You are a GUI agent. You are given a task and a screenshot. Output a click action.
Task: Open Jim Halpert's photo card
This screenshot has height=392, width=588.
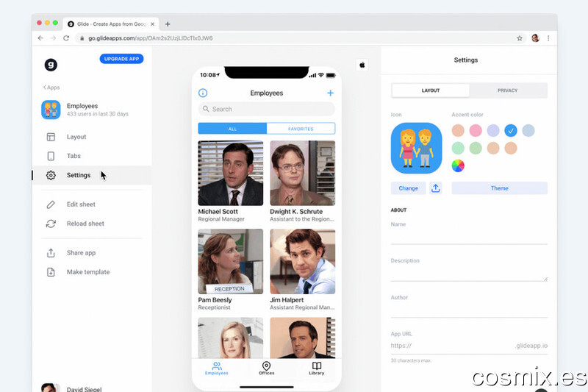click(x=303, y=262)
